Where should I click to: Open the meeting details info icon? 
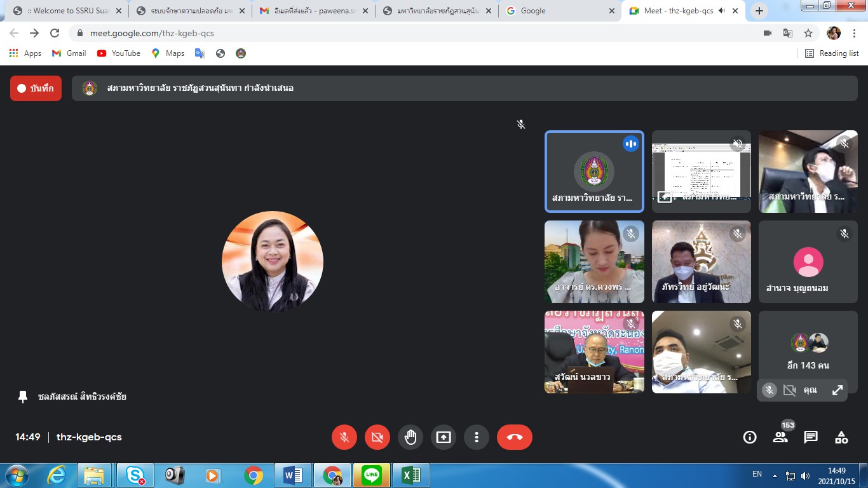pos(750,437)
